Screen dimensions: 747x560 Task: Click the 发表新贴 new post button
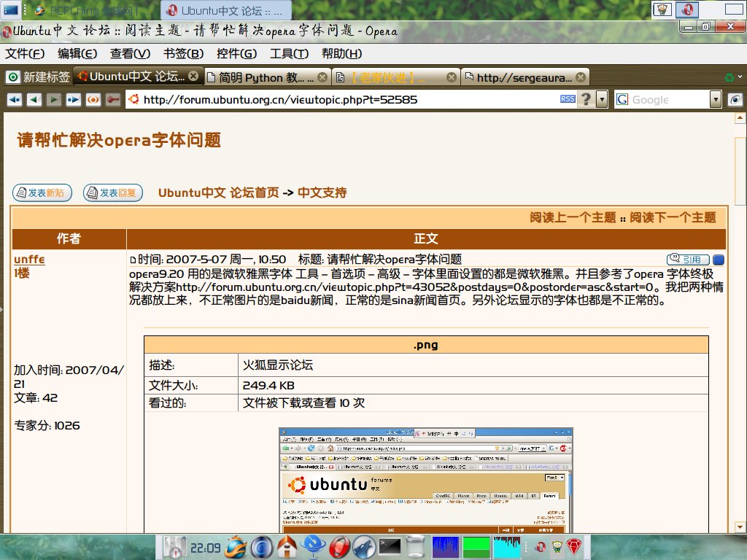pos(42,192)
